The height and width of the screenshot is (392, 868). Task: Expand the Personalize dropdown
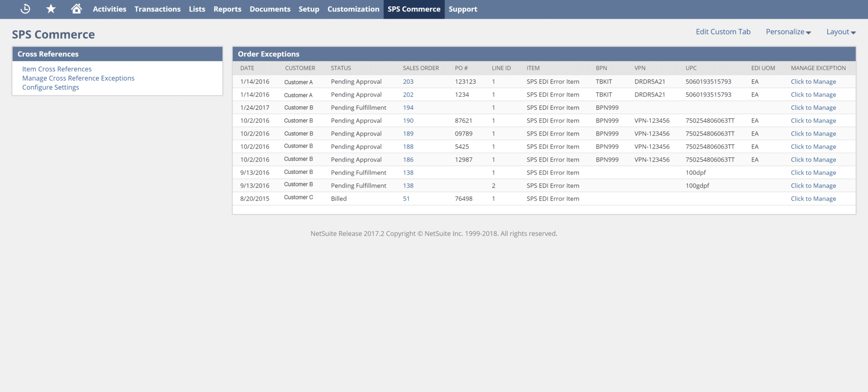[788, 32]
